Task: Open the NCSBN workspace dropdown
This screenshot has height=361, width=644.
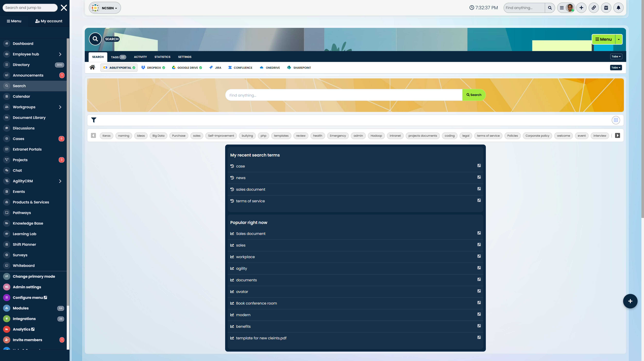Action: click(x=105, y=8)
